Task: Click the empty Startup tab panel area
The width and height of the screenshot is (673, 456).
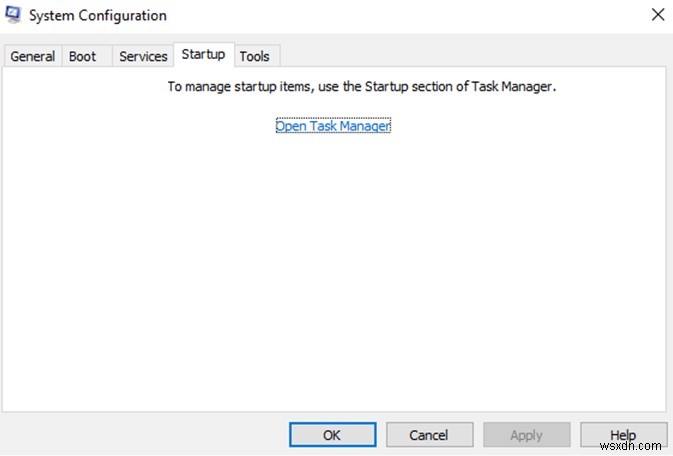Action: (x=336, y=270)
